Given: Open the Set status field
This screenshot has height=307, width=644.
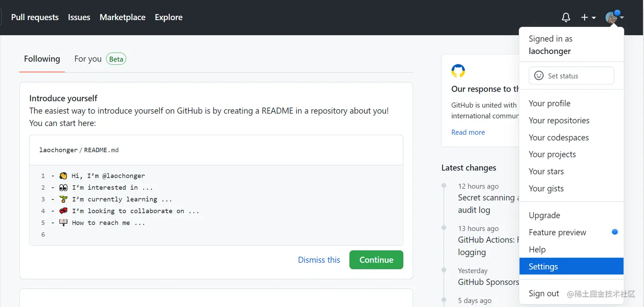Looking at the screenshot, I should pos(571,75).
